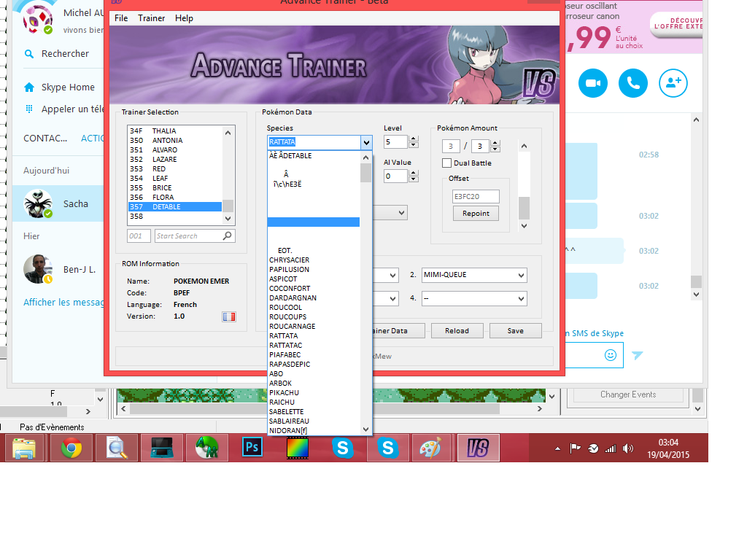Screen dimensions: 747x560
Task: Open the Help menu
Action: (x=184, y=18)
